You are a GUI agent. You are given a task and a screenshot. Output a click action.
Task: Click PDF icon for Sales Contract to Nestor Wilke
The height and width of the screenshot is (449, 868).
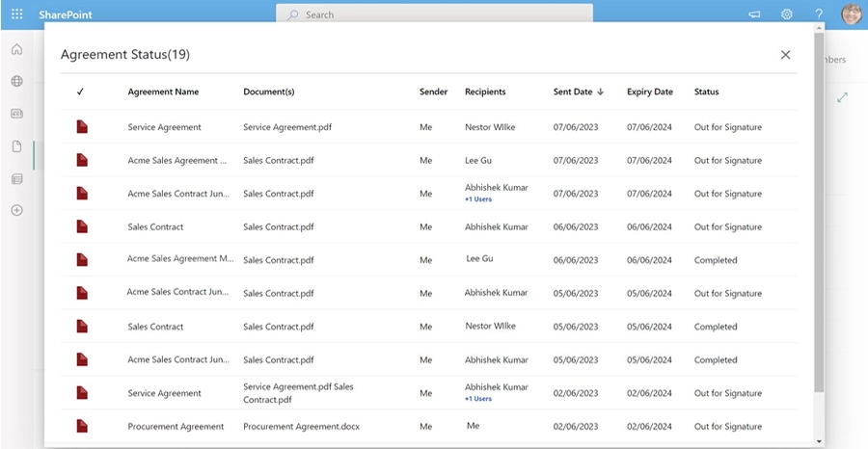tap(82, 326)
